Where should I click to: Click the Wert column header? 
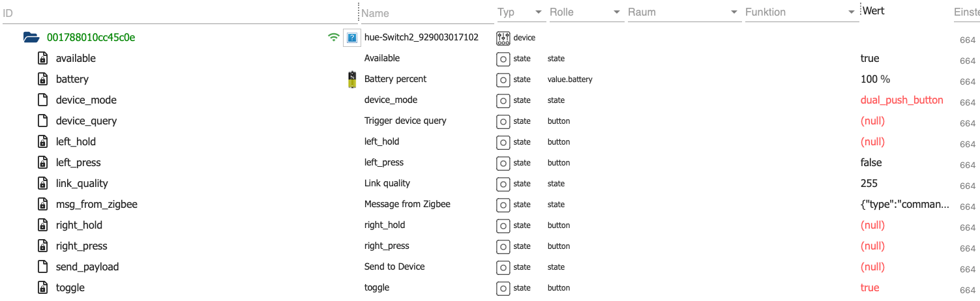click(873, 11)
